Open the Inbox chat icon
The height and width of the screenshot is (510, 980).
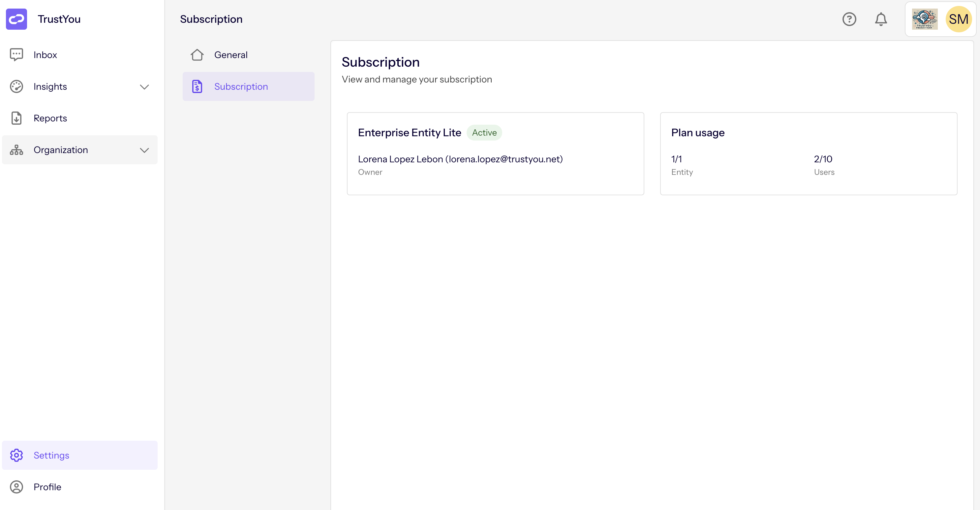pyautogui.click(x=16, y=55)
